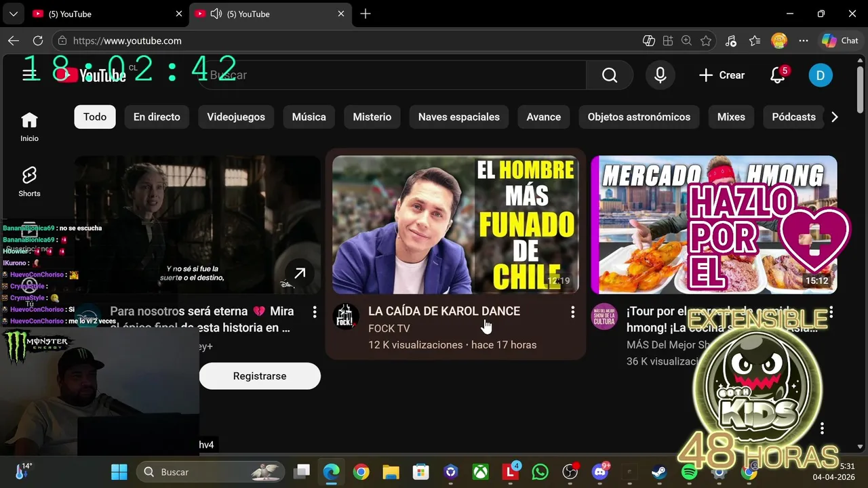The width and height of the screenshot is (868, 488).
Task: Select the Música filter chip
Action: [309, 117]
